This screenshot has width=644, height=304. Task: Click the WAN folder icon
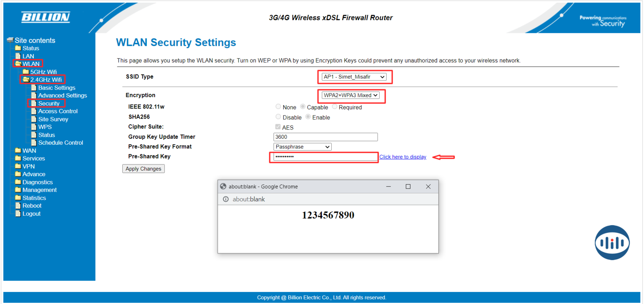tap(18, 150)
